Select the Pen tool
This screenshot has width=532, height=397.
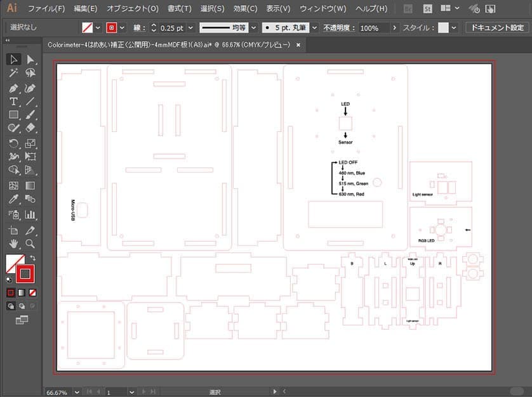(x=13, y=88)
